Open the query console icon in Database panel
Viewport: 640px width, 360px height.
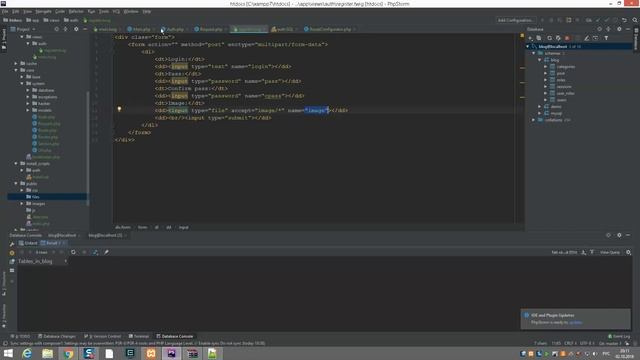click(596, 38)
